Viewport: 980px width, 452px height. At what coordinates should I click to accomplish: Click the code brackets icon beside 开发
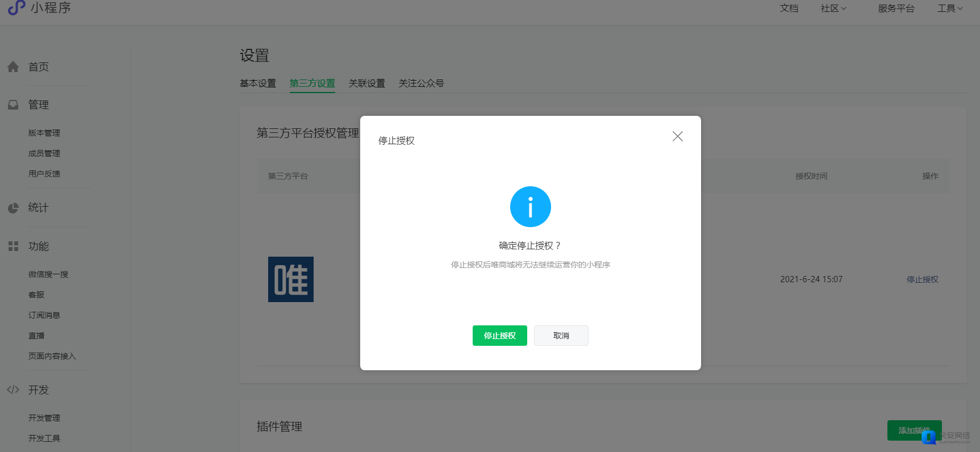[x=13, y=390]
